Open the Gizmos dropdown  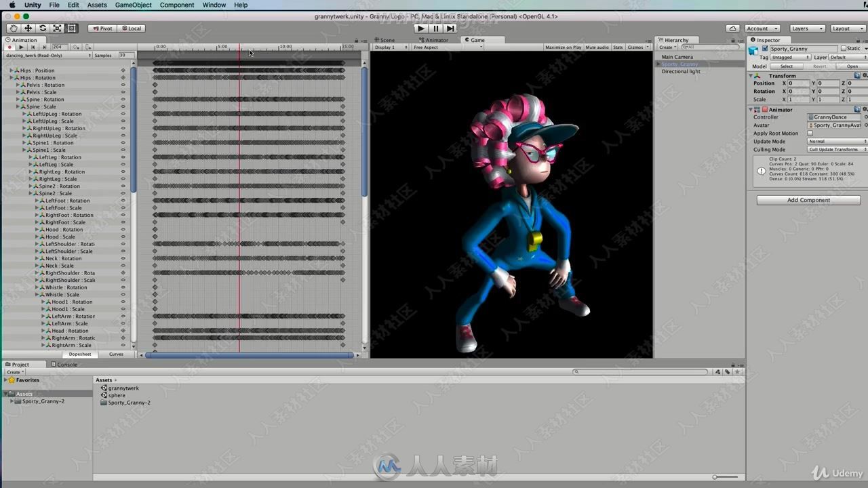(637, 47)
